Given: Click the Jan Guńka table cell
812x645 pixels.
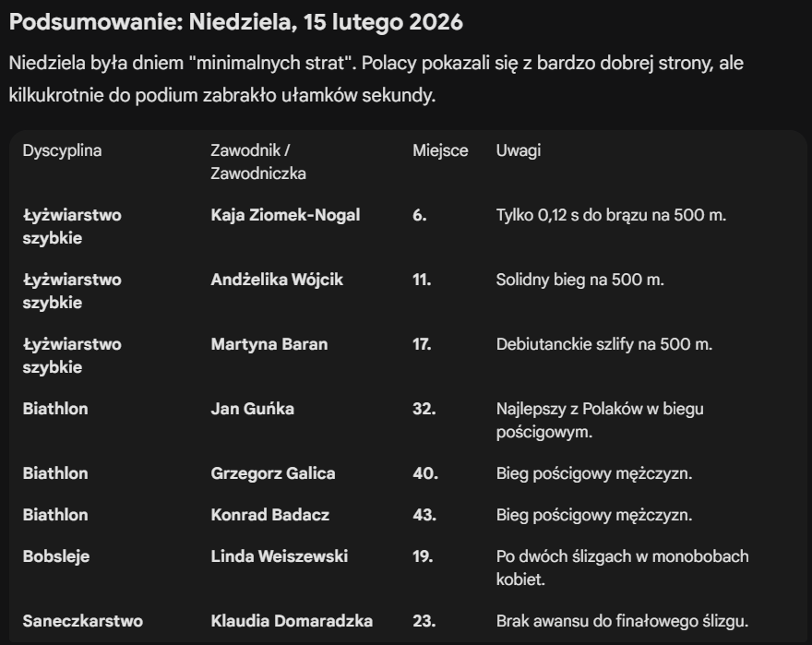Looking at the screenshot, I should (252, 409).
